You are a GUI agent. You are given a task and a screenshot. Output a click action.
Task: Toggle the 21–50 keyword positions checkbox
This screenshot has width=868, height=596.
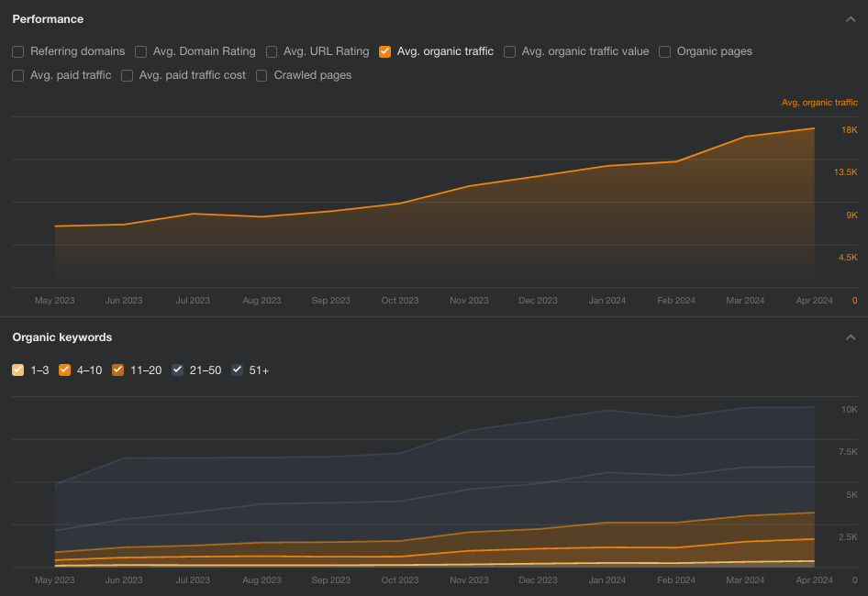click(x=177, y=370)
